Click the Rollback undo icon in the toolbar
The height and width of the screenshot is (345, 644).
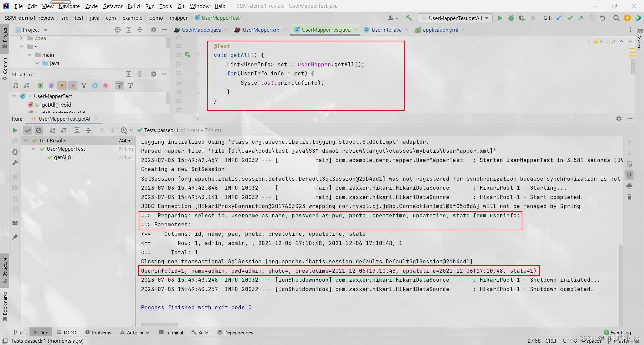tap(603, 18)
